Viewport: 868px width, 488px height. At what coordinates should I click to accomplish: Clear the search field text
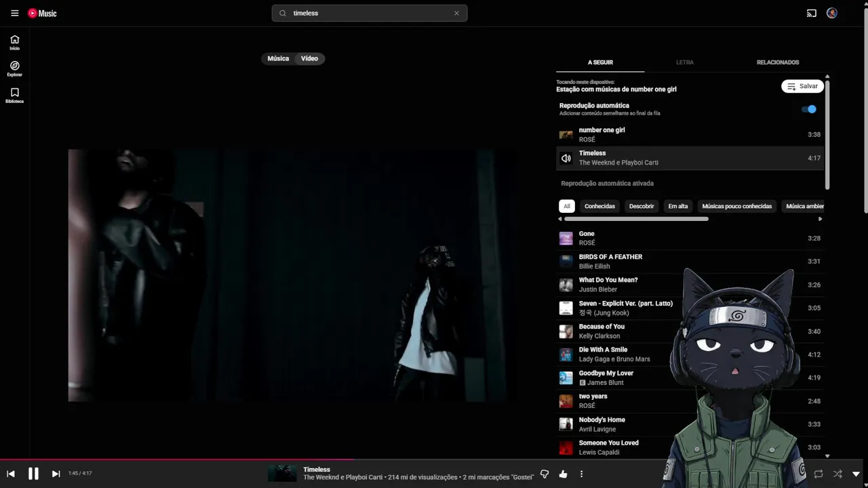pyautogui.click(x=456, y=13)
